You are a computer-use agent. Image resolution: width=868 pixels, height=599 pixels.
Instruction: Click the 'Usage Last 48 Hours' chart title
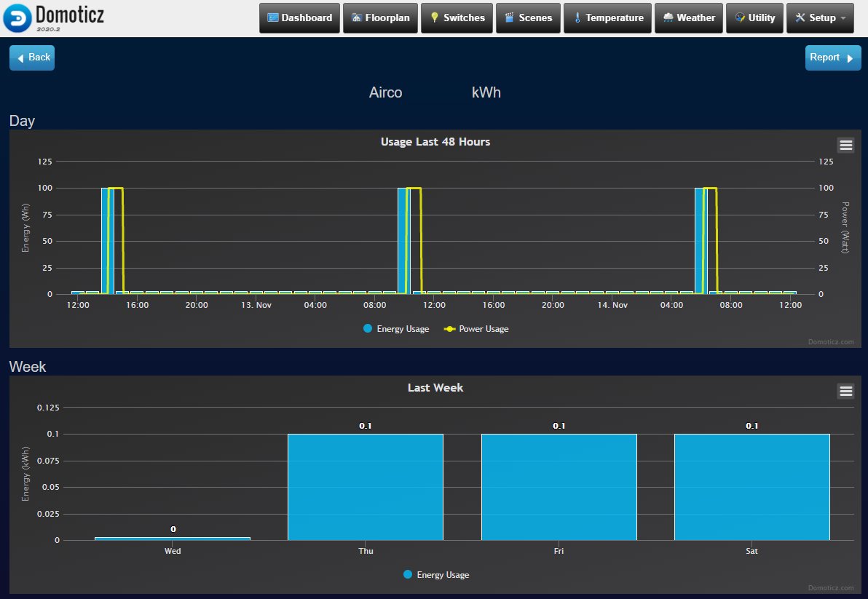point(435,142)
